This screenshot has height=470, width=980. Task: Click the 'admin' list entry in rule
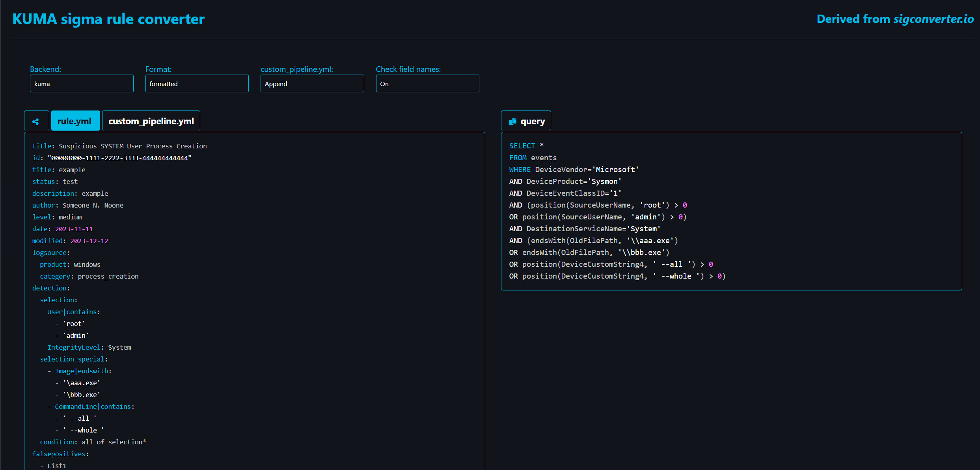click(76, 335)
